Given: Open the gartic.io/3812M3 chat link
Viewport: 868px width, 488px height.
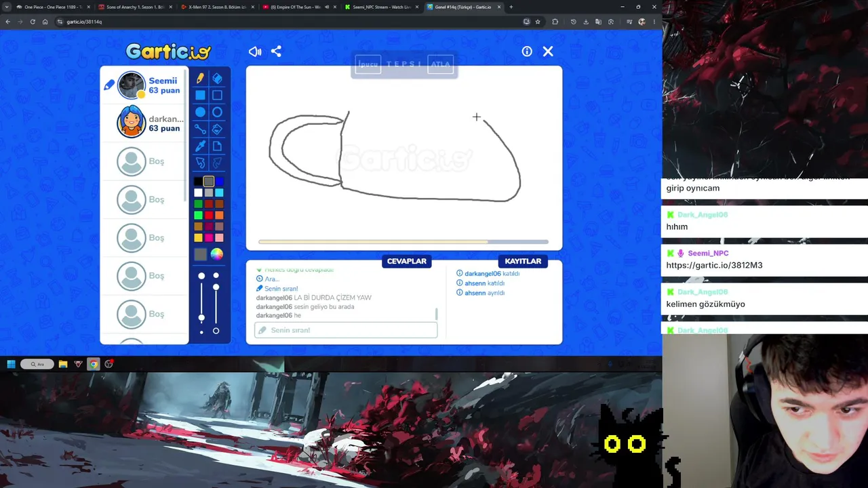Looking at the screenshot, I should coord(714,265).
